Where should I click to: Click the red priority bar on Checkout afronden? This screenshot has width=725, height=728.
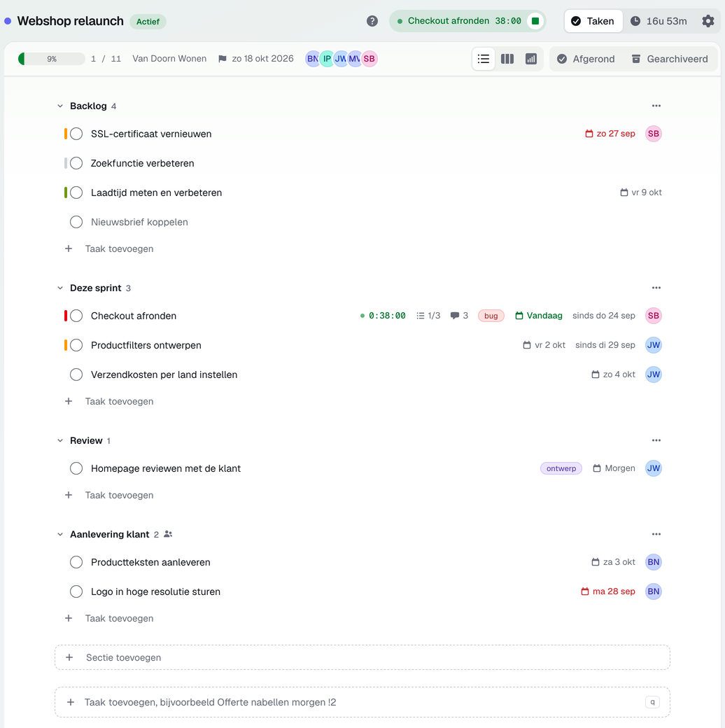(x=66, y=316)
